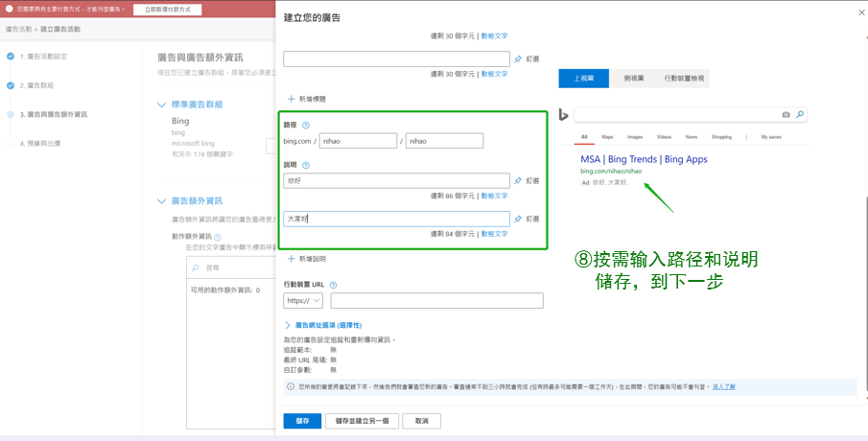This screenshot has height=441, width=868.
Task: Click the second path field containing nihao
Action: click(444, 141)
